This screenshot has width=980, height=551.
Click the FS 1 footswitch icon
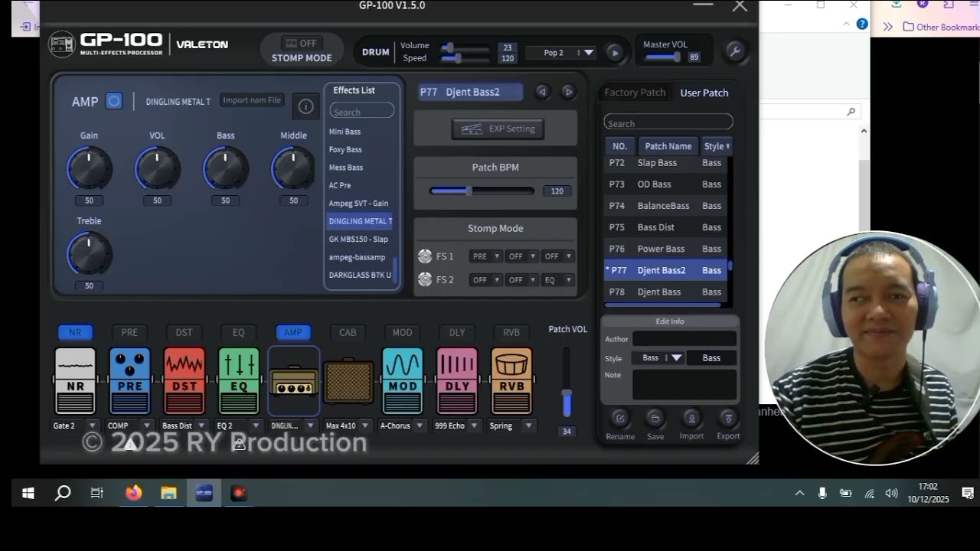425,256
